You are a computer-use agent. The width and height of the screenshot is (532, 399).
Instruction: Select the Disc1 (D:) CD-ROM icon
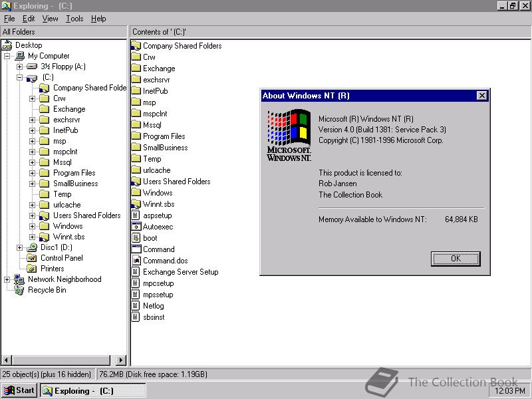point(32,247)
